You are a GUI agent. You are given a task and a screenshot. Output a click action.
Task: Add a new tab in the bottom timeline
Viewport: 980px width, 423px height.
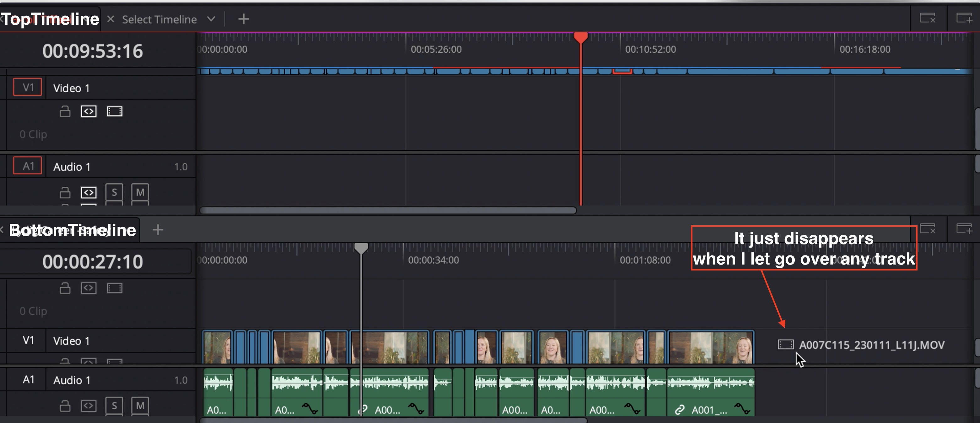158,229
